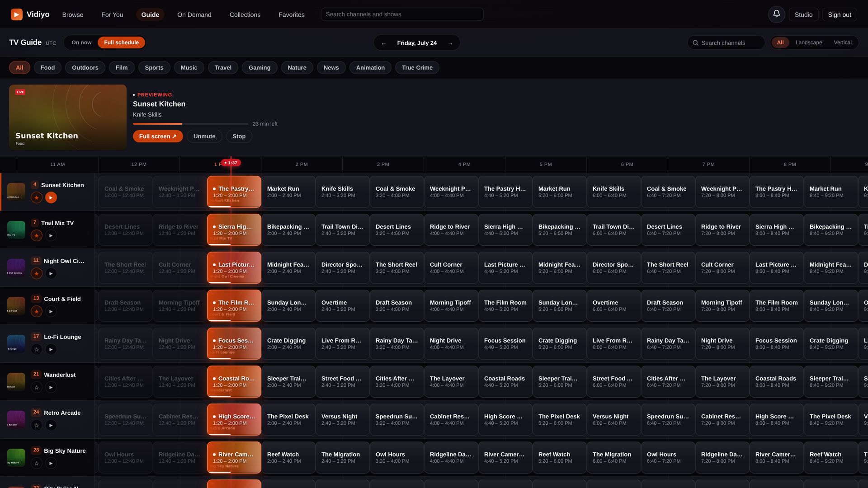The image size is (868, 488).
Task: Click the Friday, July 24 date label
Action: pyautogui.click(x=417, y=43)
